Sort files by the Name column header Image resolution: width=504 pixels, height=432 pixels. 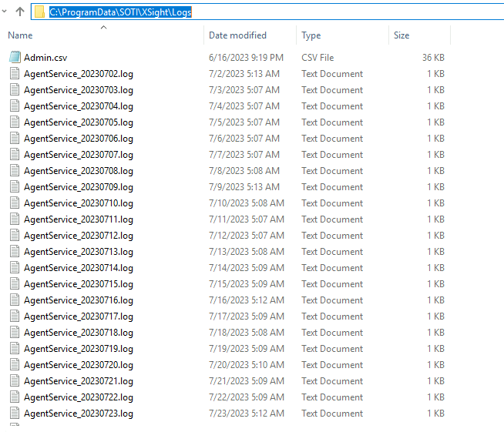tap(20, 35)
